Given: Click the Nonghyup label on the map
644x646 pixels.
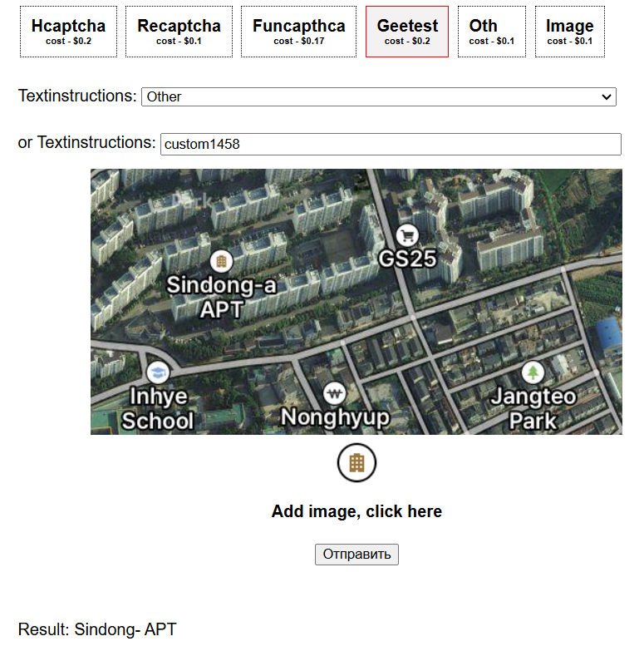Looking at the screenshot, I should pos(335,417).
